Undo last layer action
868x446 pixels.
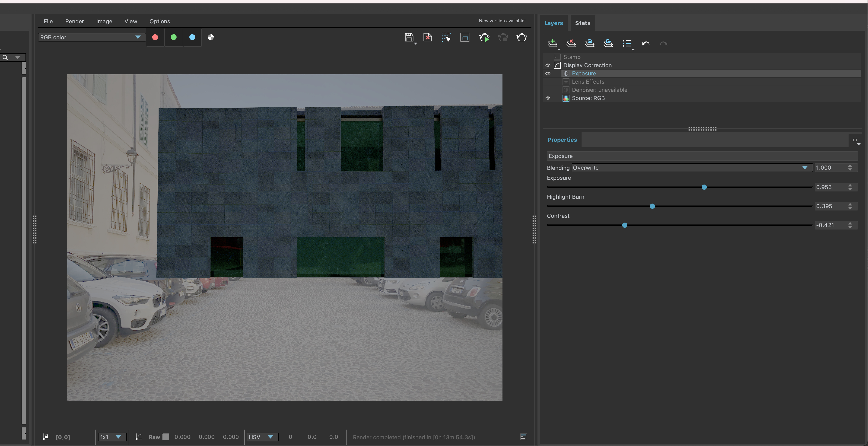646,43
